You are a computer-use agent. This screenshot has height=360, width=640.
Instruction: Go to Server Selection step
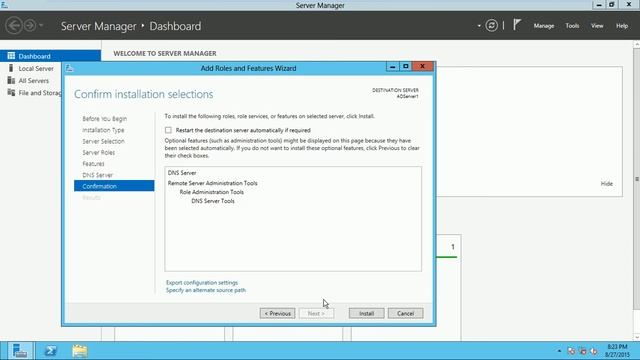[x=103, y=141]
